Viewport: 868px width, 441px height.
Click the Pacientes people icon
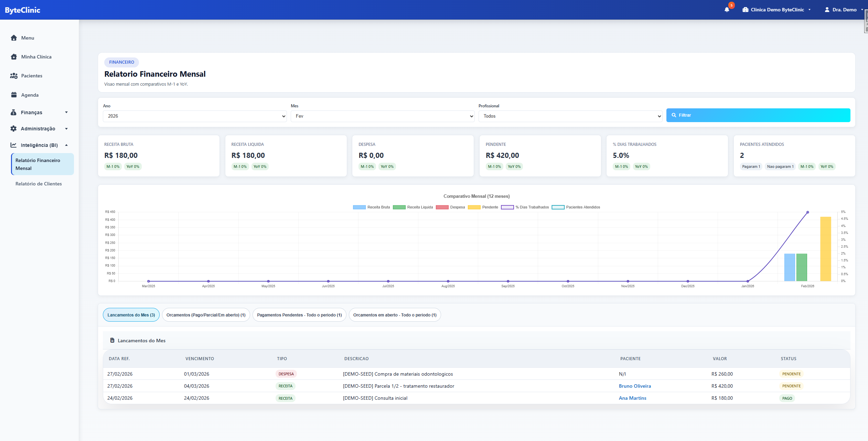click(x=14, y=76)
